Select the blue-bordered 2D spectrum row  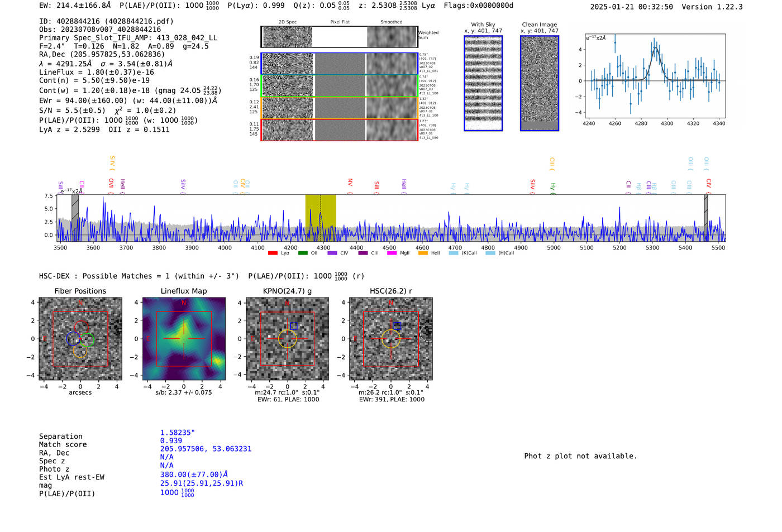(x=340, y=64)
